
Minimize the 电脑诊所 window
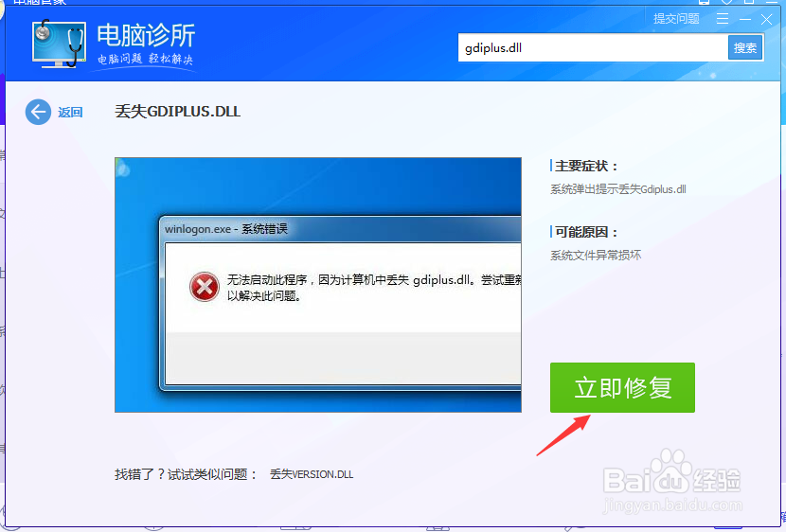[x=745, y=20]
